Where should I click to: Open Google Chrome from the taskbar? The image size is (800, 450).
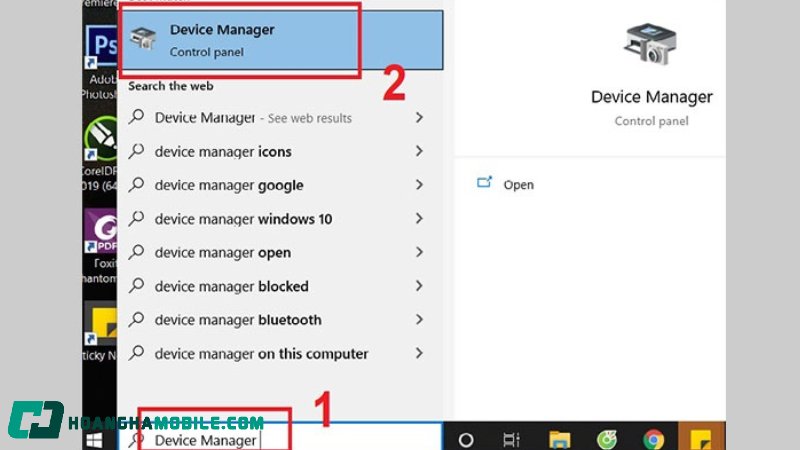(654, 440)
